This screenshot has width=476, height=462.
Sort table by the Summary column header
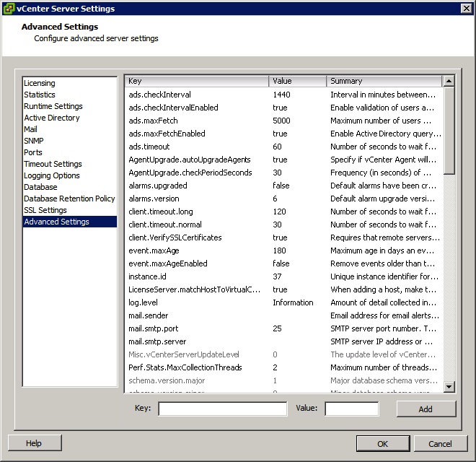[x=384, y=81]
